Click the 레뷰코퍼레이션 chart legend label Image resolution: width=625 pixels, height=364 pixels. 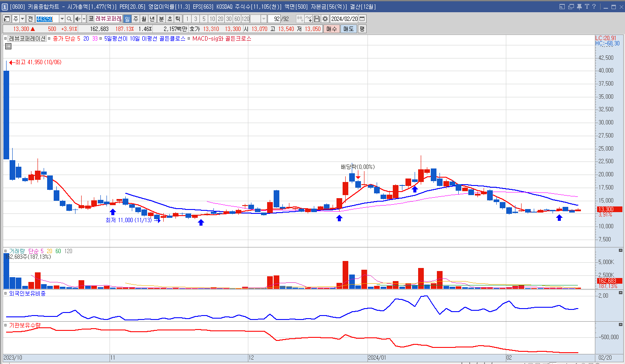tap(27, 38)
